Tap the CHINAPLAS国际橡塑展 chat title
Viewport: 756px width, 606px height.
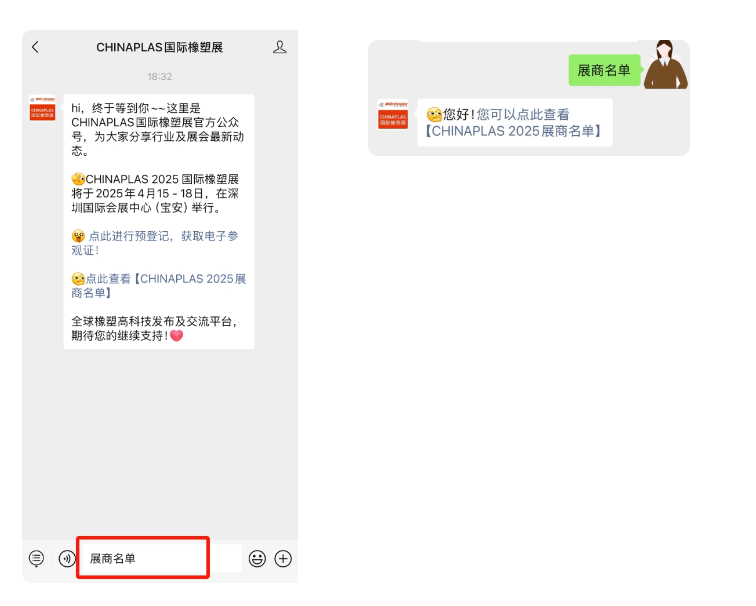pos(160,47)
